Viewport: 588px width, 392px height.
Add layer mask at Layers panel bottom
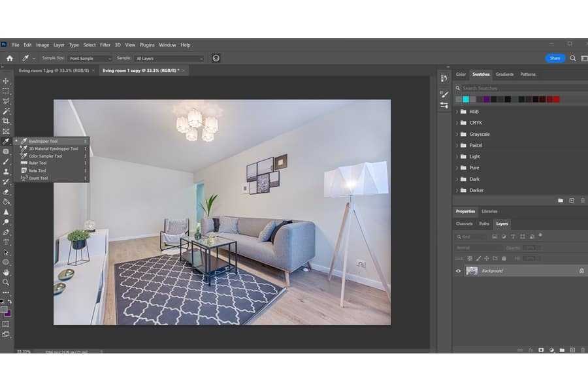click(541, 350)
